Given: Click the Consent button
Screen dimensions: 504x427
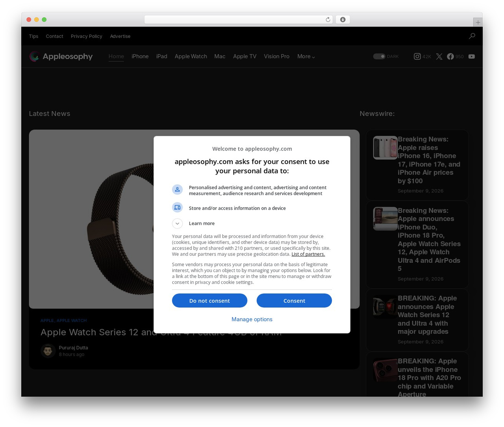Looking at the screenshot, I should click(294, 301).
